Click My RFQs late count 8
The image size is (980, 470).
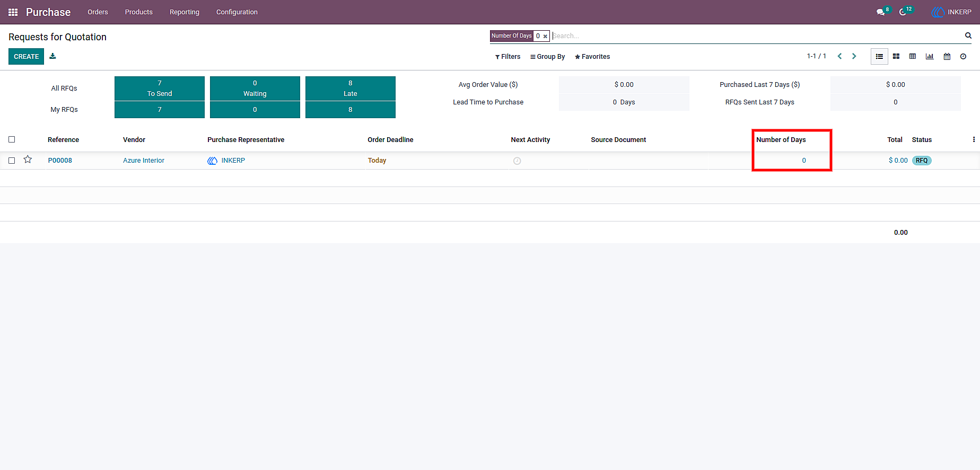click(351, 110)
